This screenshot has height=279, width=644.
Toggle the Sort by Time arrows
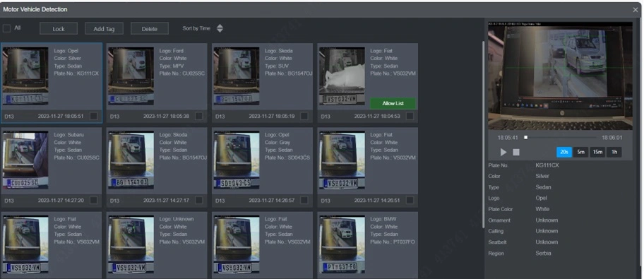(220, 28)
